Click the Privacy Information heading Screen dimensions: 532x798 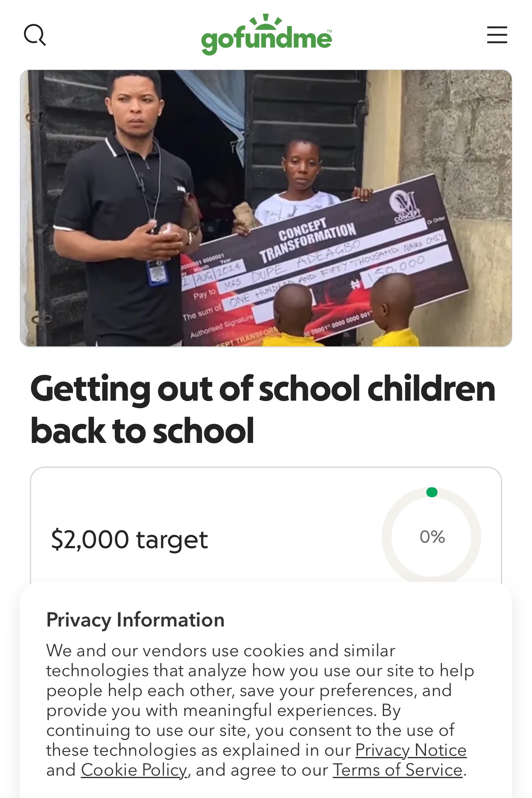[x=135, y=620]
